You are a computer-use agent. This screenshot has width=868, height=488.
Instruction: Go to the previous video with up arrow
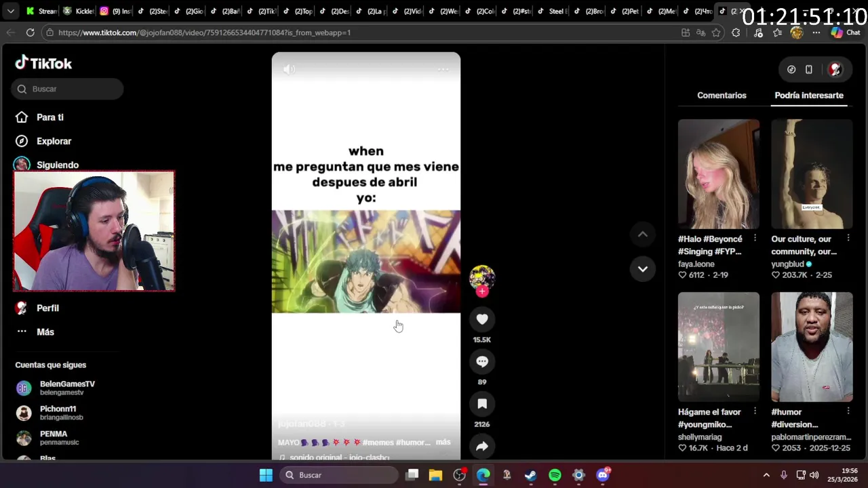[642, 235]
